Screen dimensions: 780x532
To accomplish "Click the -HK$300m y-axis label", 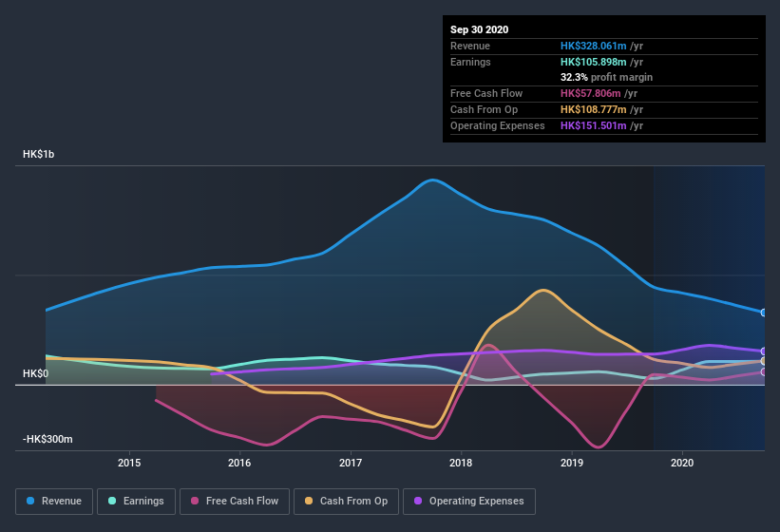I will 48,439.
